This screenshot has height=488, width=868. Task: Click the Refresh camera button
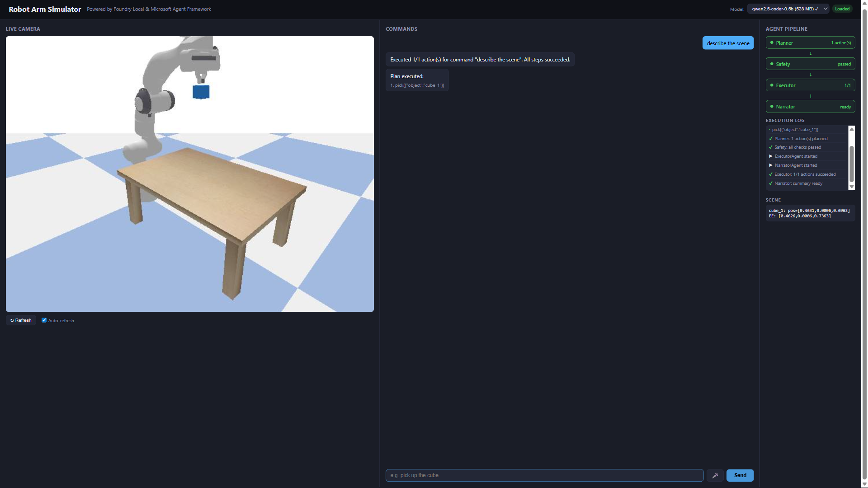[21, 320]
